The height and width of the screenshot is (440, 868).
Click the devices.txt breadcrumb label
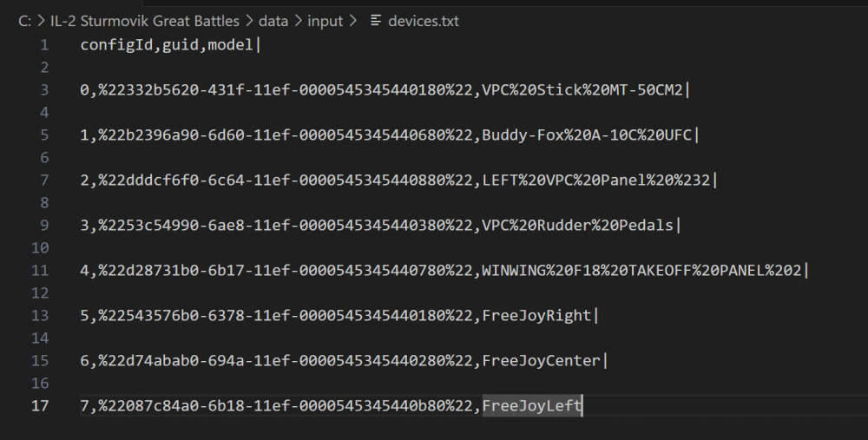(x=424, y=20)
